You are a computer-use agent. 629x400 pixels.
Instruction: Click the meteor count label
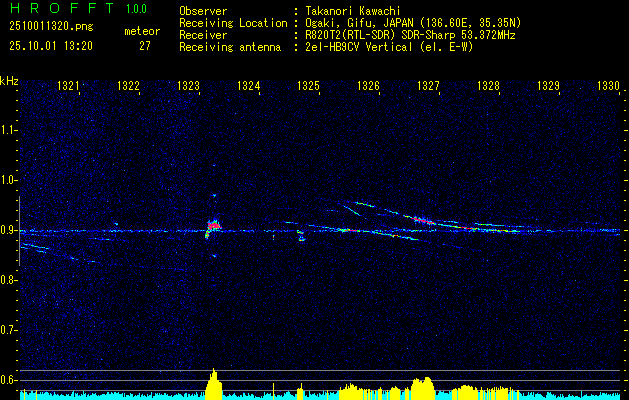[x=142, y=31]
